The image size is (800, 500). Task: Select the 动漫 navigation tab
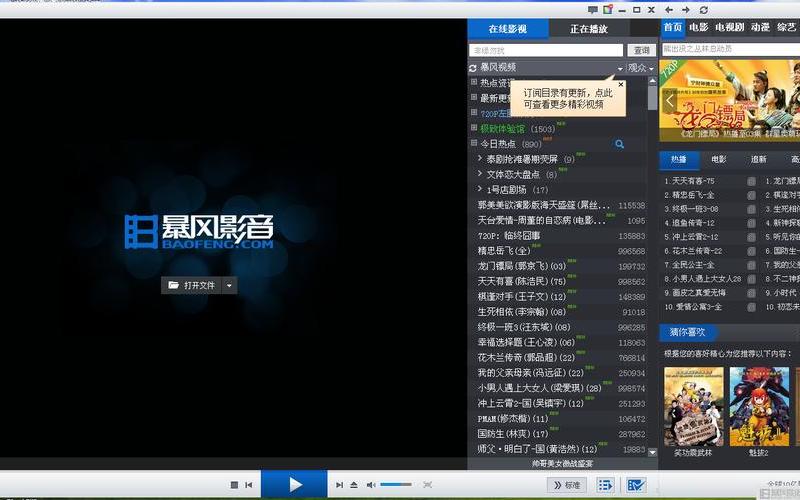[x=760, y=27]
